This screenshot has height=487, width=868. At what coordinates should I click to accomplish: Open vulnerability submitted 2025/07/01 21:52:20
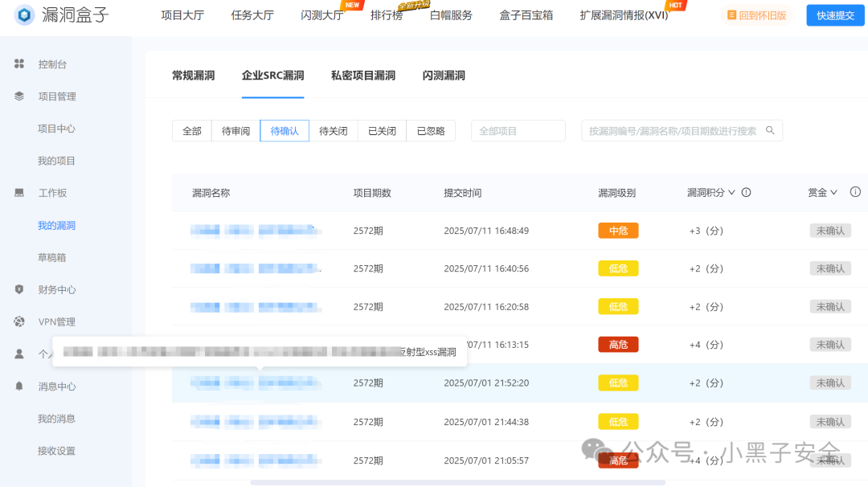click(256, 383)
